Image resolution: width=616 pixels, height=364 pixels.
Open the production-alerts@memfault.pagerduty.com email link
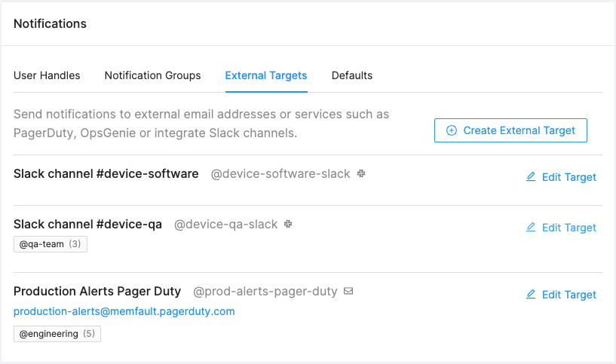pos(124,311)
